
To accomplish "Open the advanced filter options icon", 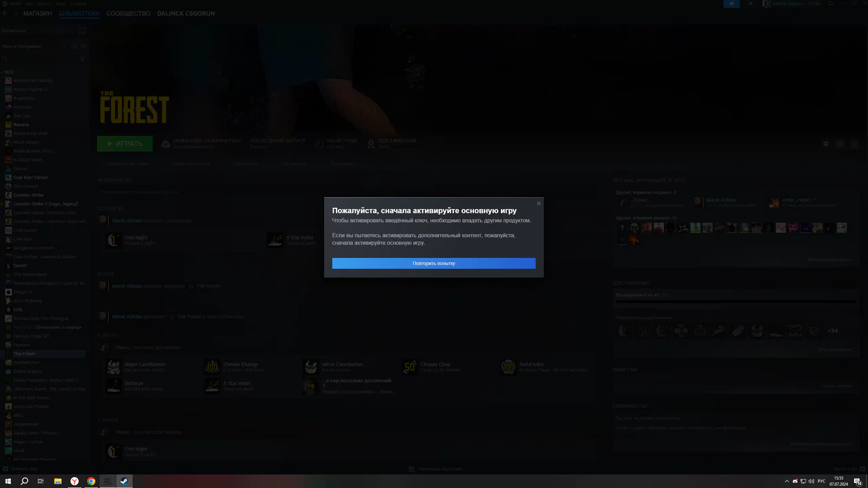I will click(82, 59).
